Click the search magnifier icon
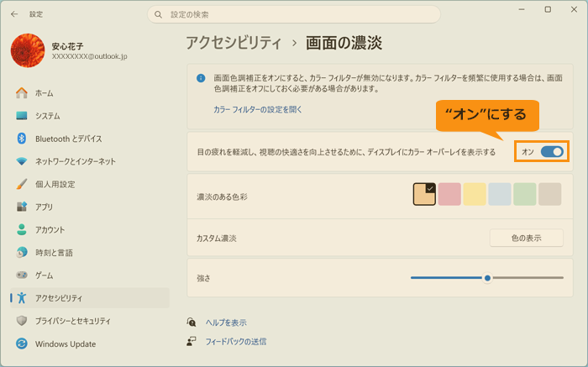The width and height of the screenshot is (588, 367). pyautogui.click(x=158, y=14)
